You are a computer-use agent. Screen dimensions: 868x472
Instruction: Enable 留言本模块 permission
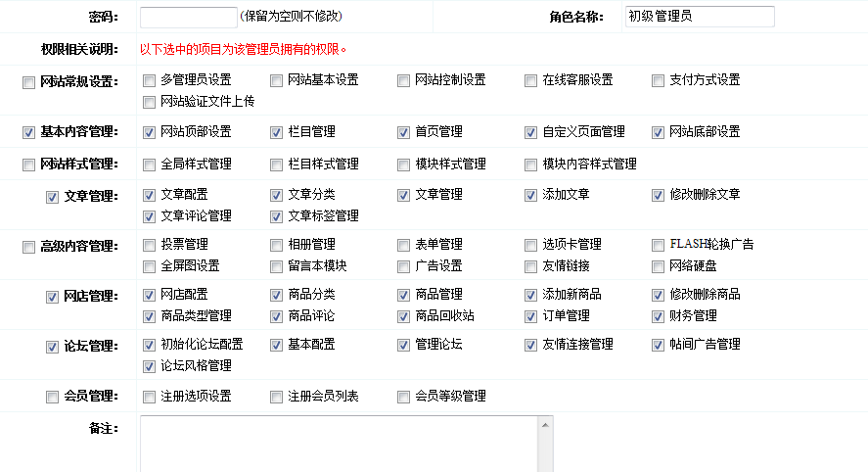pos(276,267)
